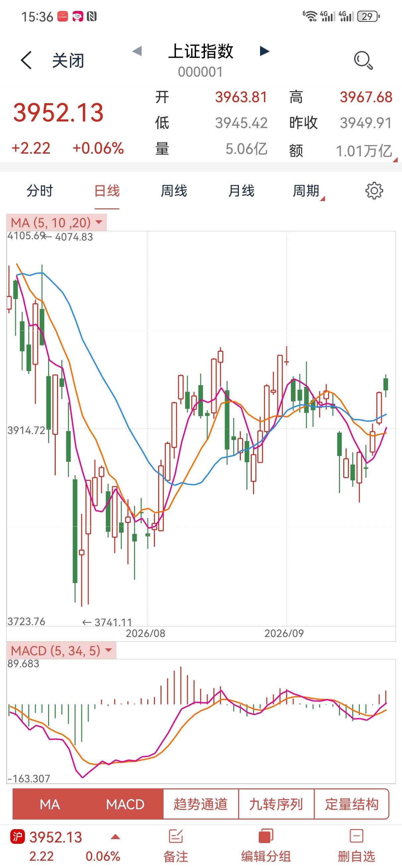Open the search magnifier icon
This screenshot has width=402, height=868.
coord(363,60)
